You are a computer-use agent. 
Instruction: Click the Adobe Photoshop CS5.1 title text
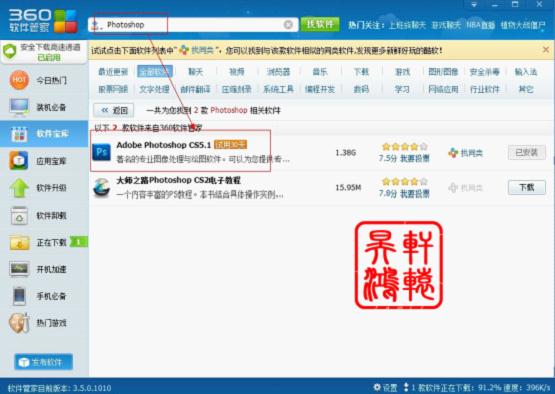[x=164, y=145]
